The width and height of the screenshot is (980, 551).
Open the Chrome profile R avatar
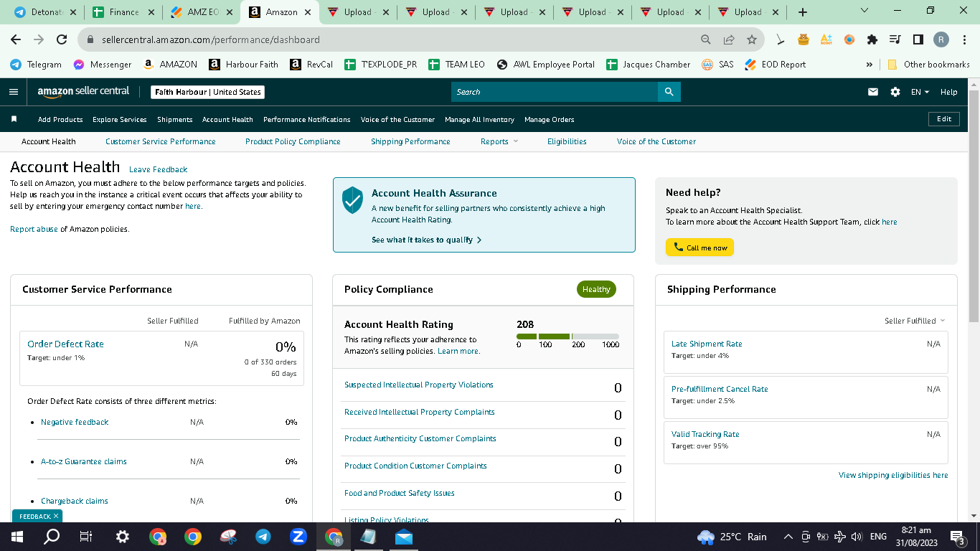coord(941,39)
